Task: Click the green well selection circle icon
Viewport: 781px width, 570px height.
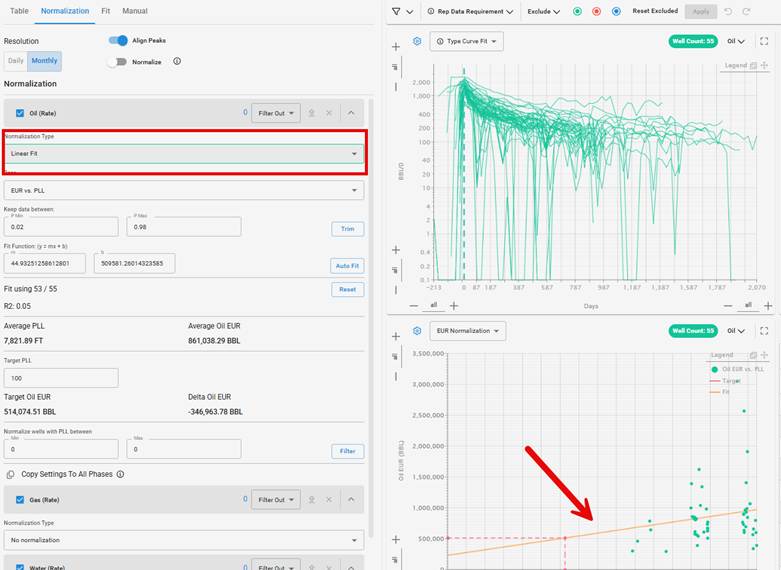Action: click(577, 12)
